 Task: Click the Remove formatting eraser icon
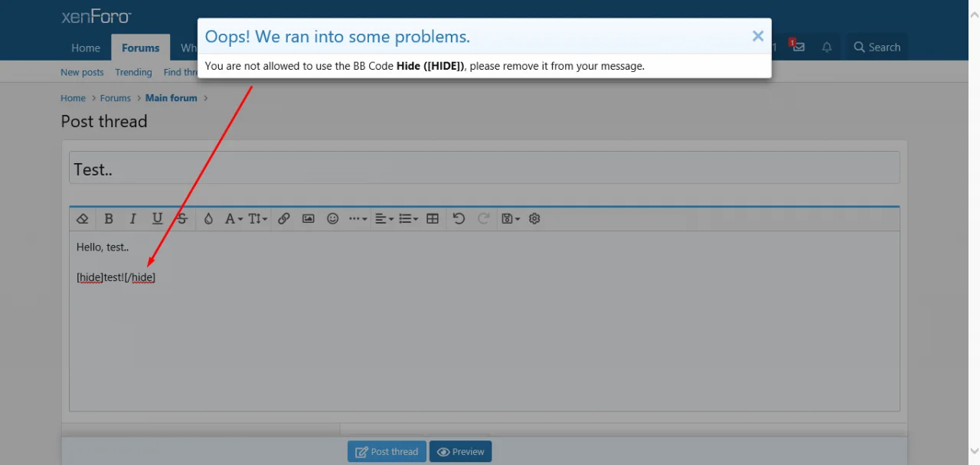click(x=82, y=218)
